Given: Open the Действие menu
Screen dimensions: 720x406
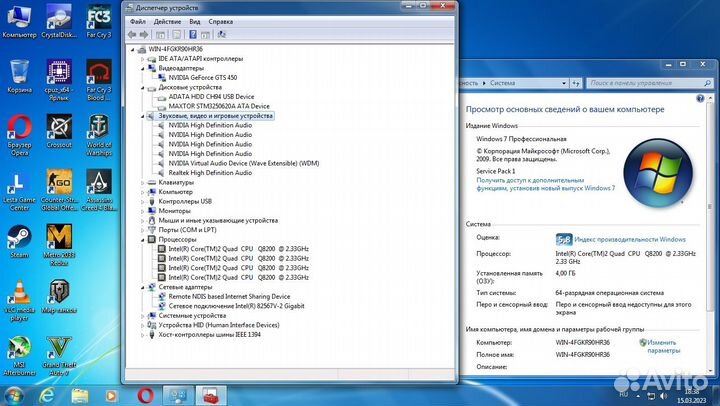Looking at the screenshot, I should (x=167, y=21).
